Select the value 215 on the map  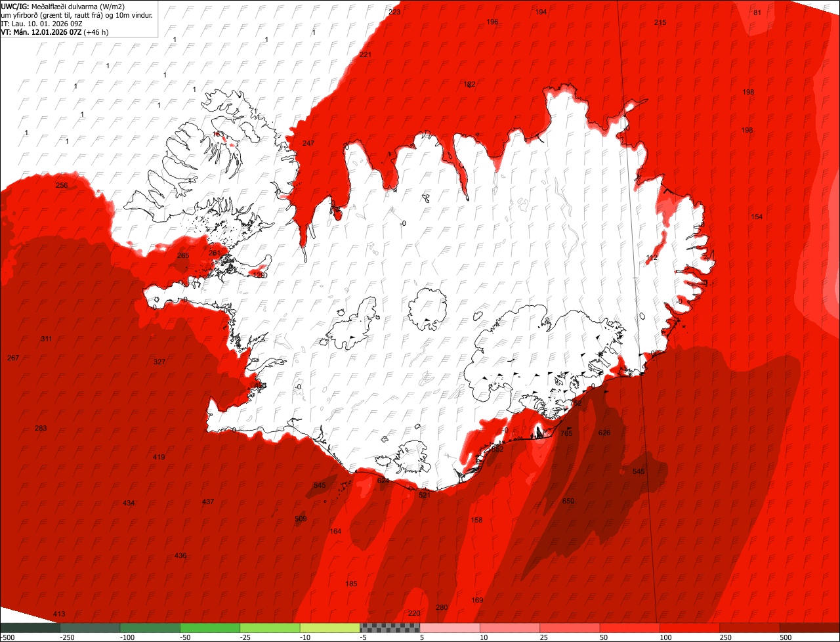point(660,23)
